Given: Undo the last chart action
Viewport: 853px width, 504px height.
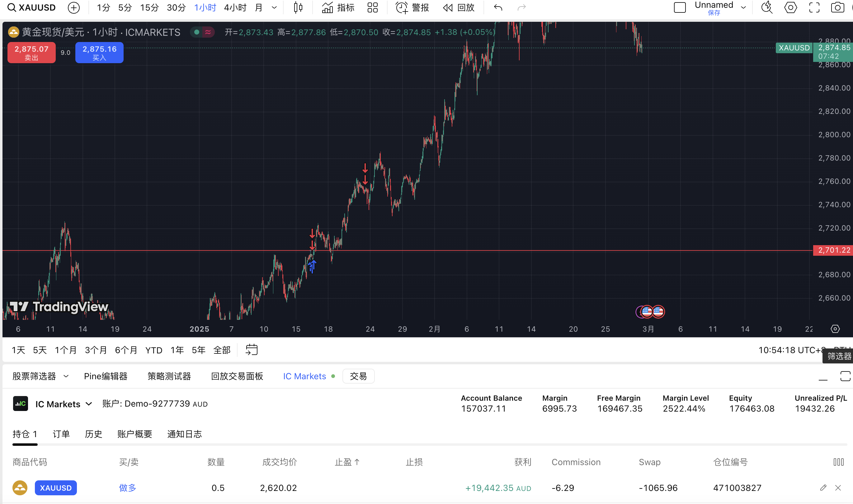Looking at the screenshot, I should point(498,7).
